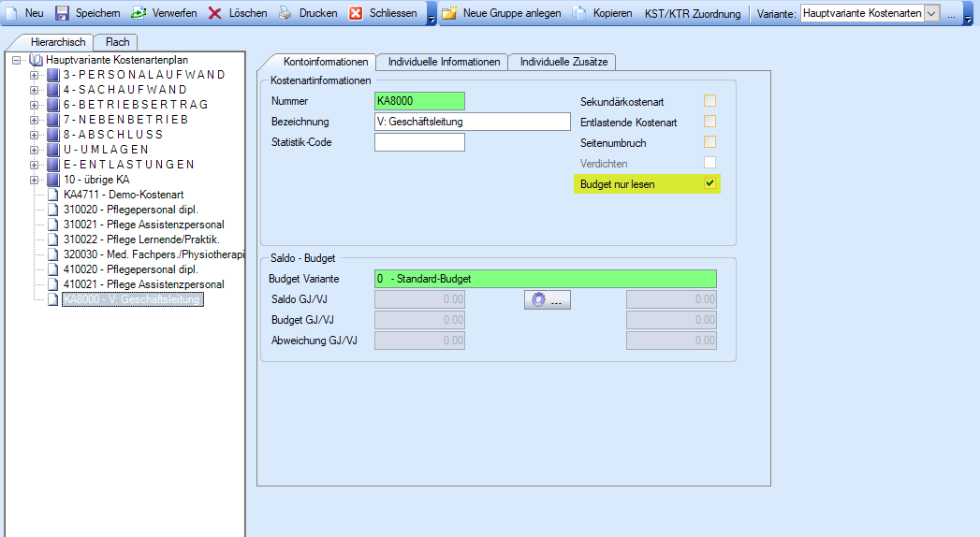980x537 pixels.
Task: Click the Löschen red X icon
Action: pyautogui.click(x=215, y=13)
